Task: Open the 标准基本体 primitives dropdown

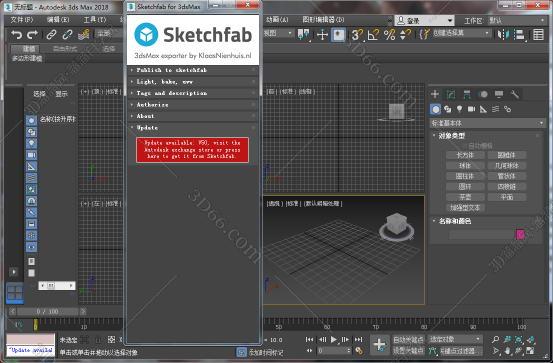Action: [488, 123]
